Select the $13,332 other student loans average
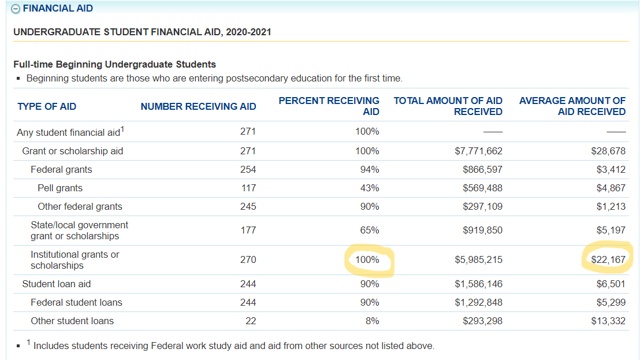 [608, 321]
